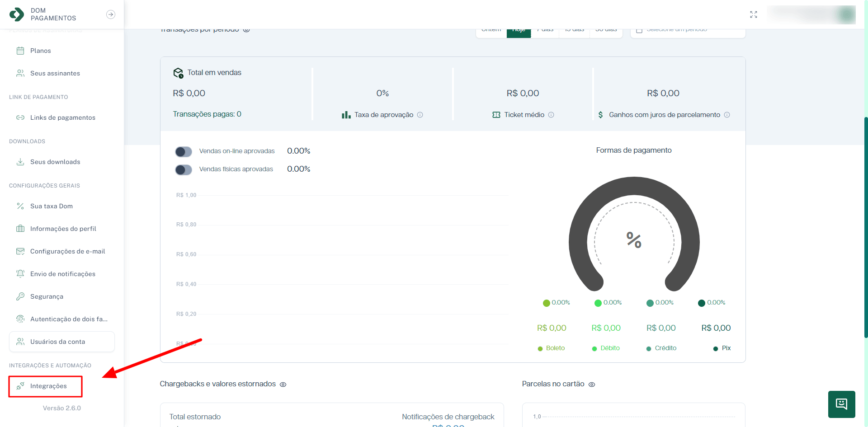Click the Ticket médio info icon

click(551, 115)
